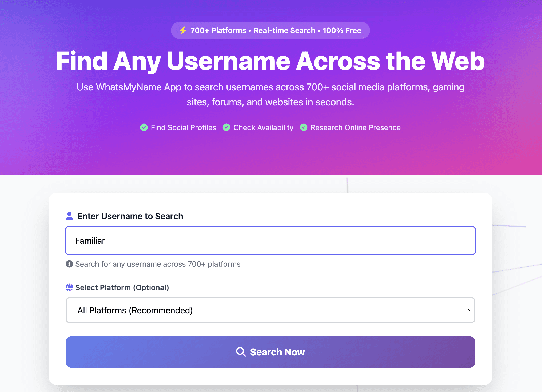Image resolution: width=542 pixels, height=392 pixels.
Task: Click the checkmark beside Find Social Profiles
Action: pos(144,127)
